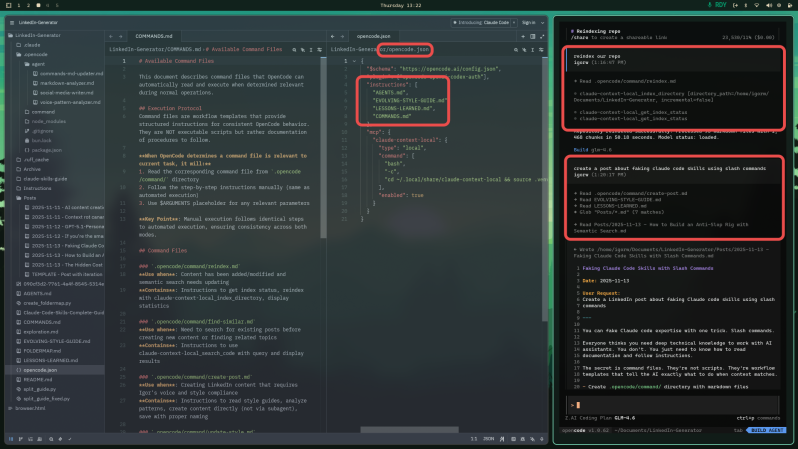Image resolution: width=798 pixels, height=449 pixels.
Task: Switch to the opencode.json tab
Action: [374, 36]
